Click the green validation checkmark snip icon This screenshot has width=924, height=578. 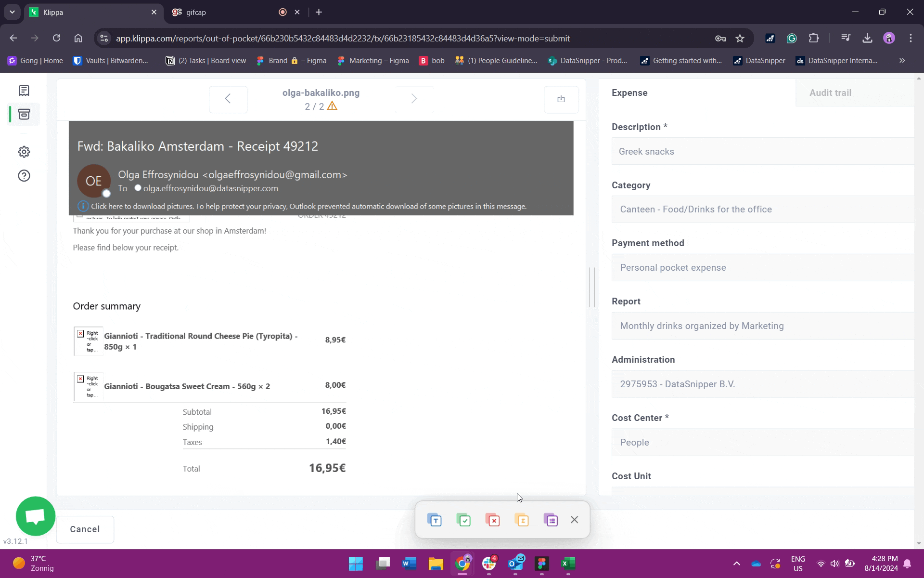coord(464,520)
